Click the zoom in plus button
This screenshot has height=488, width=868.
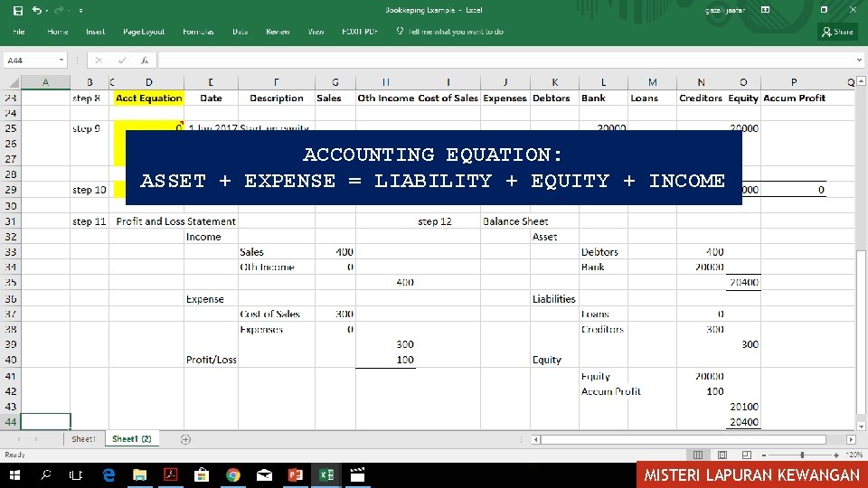point(835,455)
